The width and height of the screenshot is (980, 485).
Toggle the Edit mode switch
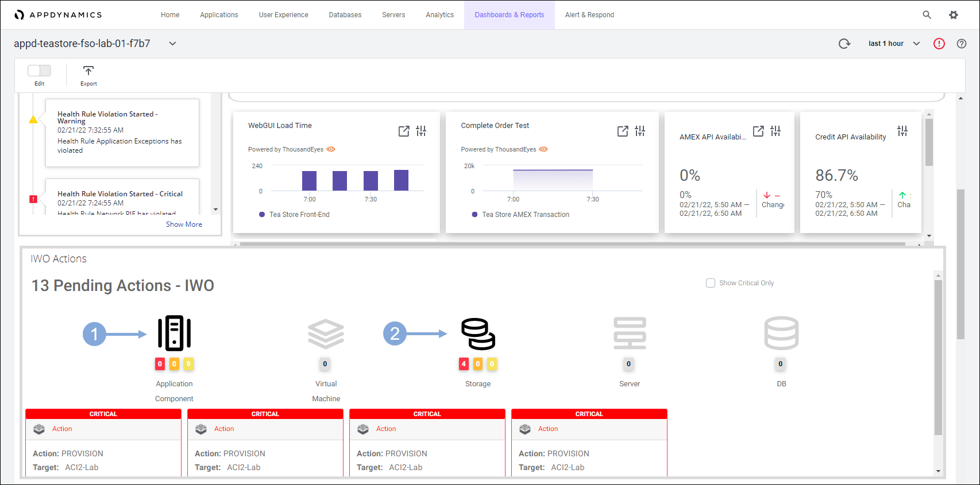pyautogui.click(x=39, y=71)
